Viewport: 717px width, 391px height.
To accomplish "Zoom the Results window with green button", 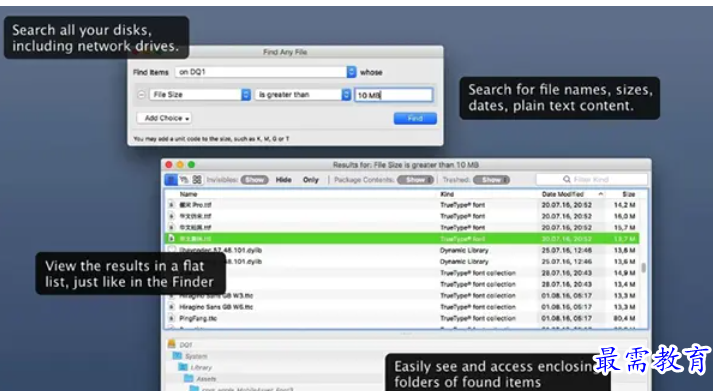I will tap(191, 165).
